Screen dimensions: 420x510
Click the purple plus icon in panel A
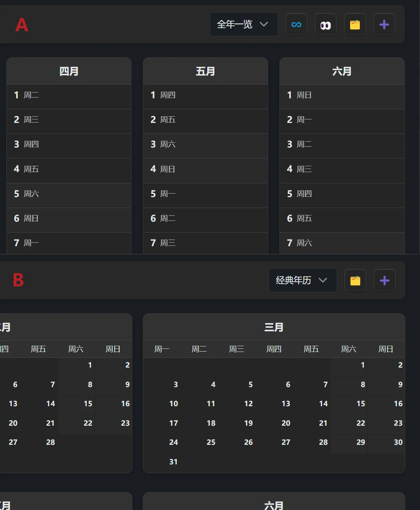coord(384,25)
